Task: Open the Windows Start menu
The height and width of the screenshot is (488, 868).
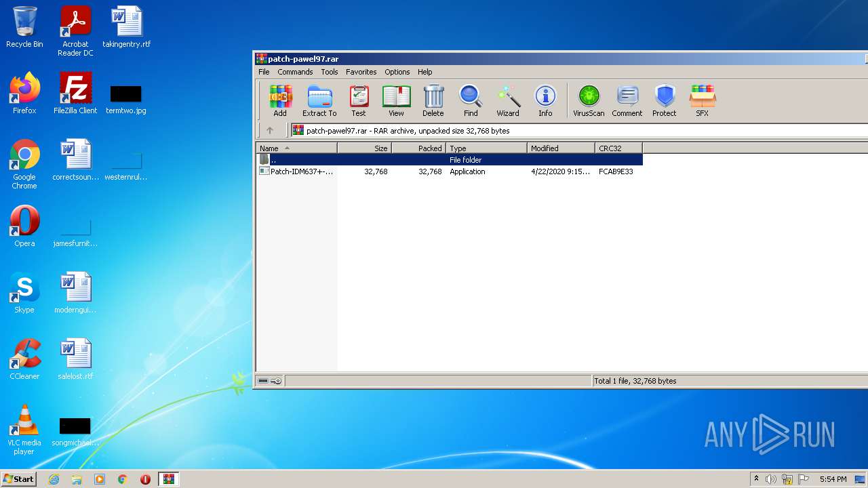Action: (x=18, y=479)
